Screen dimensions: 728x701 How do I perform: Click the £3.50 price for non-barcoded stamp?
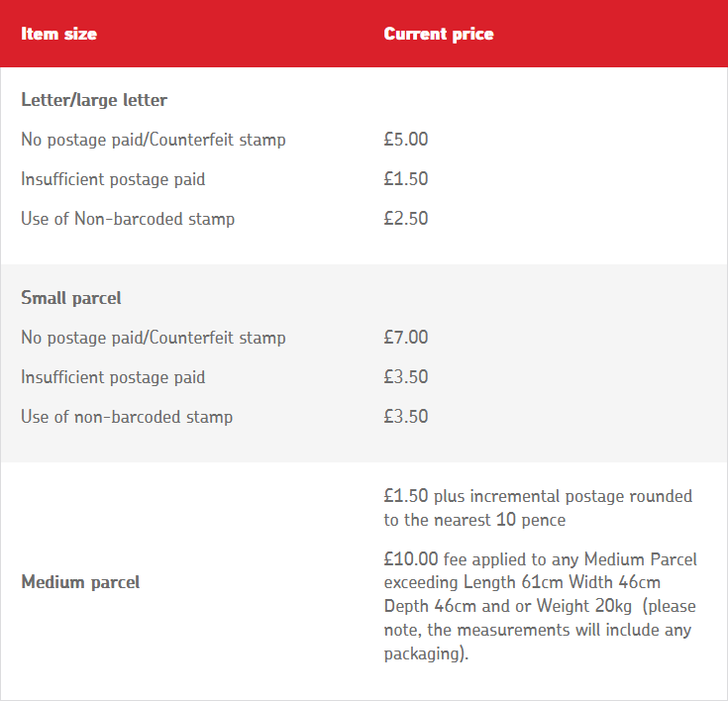tap(406, 417)
